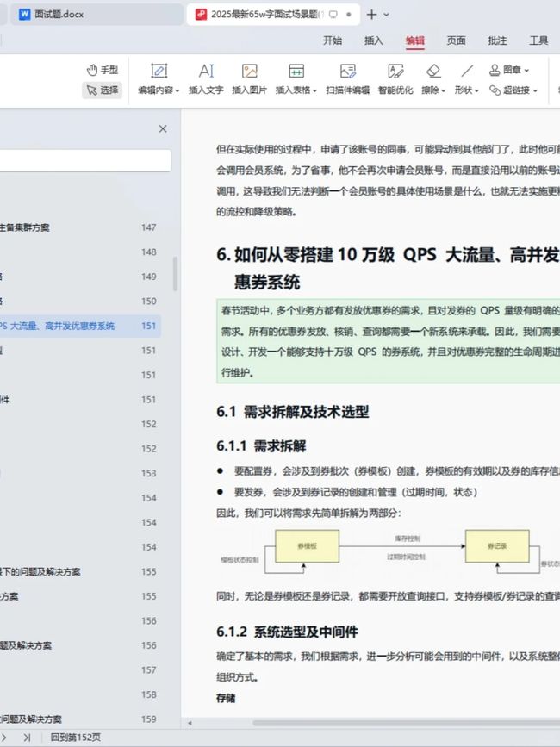The width and height of the screenshot is (560, 747).
Task: Click the bold 存储 text
Action: pos(226,699)
